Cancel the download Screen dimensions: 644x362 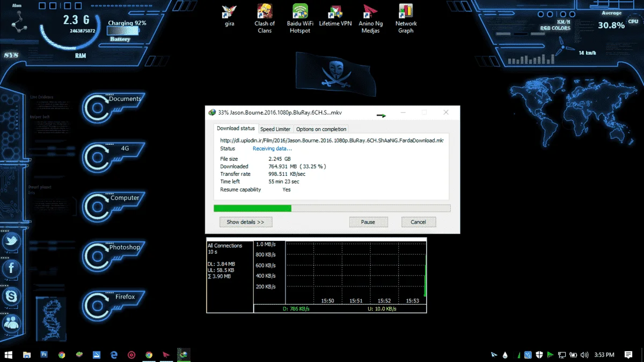(x=419, y=222)
